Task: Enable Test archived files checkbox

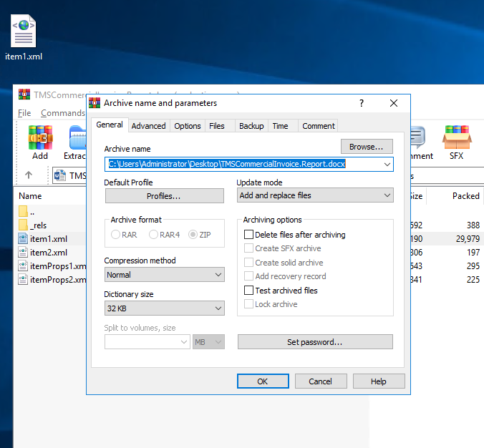Action: coord(249,291)
